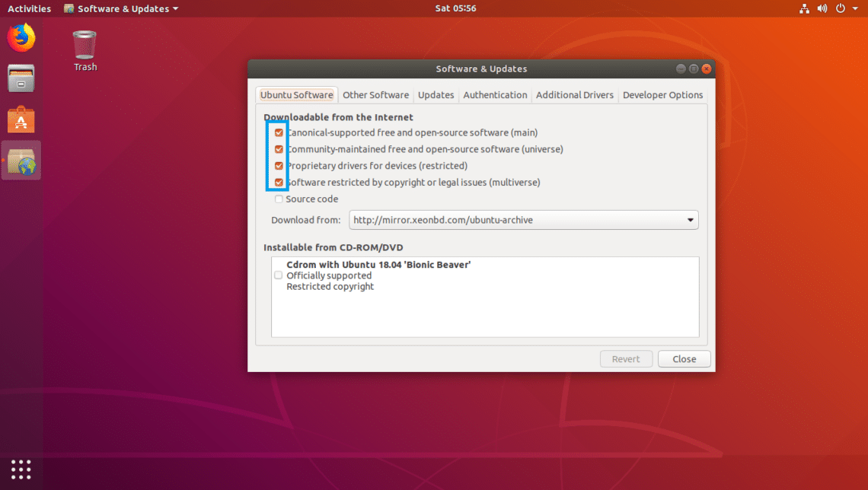Toggle Proprietary drivers (restricted) checkbox
This screenshot has height=490, width=868.
[279, 166]
